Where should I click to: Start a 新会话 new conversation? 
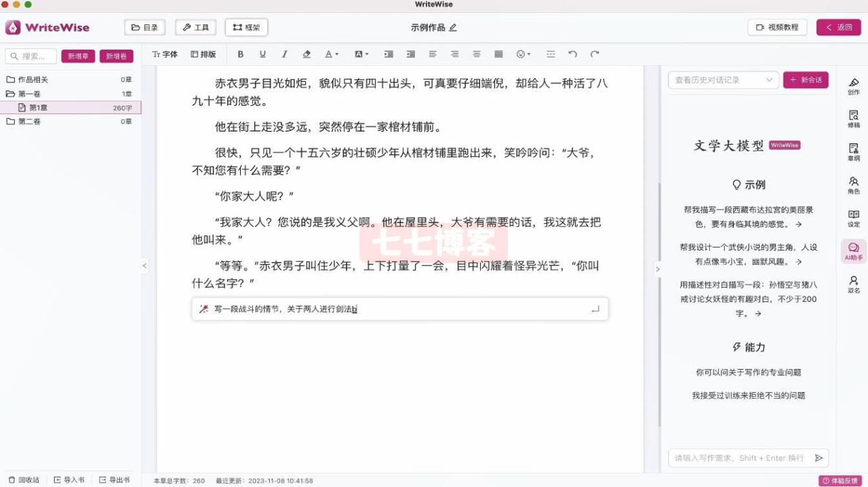806,79
